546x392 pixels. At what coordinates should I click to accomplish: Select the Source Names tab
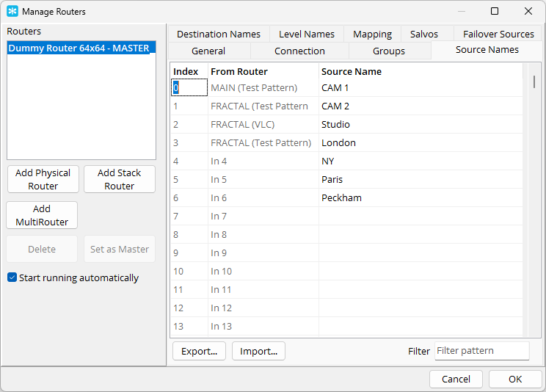[487, 50]
